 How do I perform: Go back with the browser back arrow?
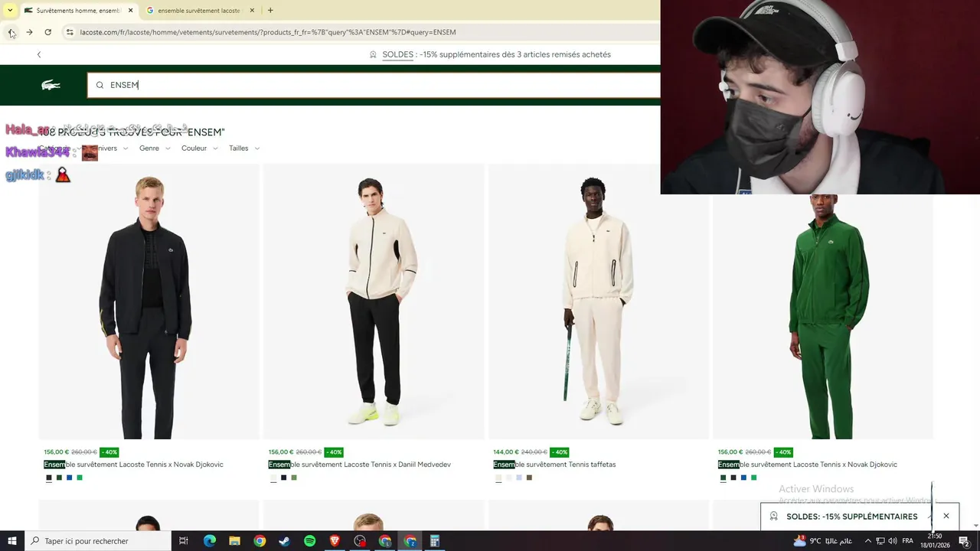11,32
